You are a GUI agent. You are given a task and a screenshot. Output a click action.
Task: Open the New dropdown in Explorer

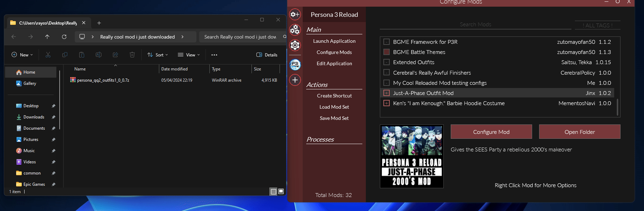(22, 55)
